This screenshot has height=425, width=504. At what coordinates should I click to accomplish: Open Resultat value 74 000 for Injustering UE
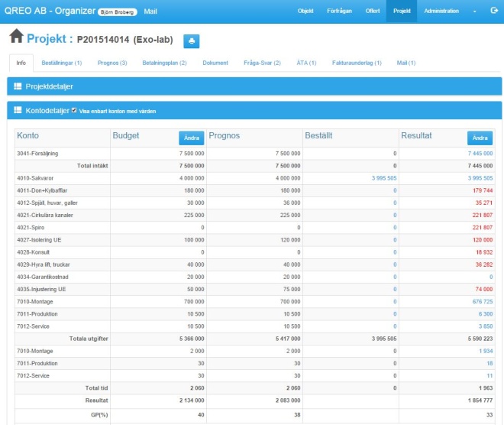(484, 289)
